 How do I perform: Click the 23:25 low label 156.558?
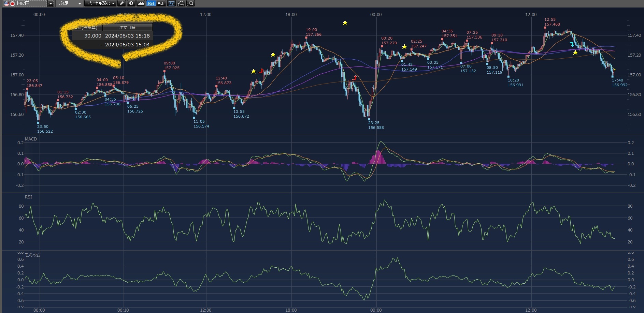376,128
